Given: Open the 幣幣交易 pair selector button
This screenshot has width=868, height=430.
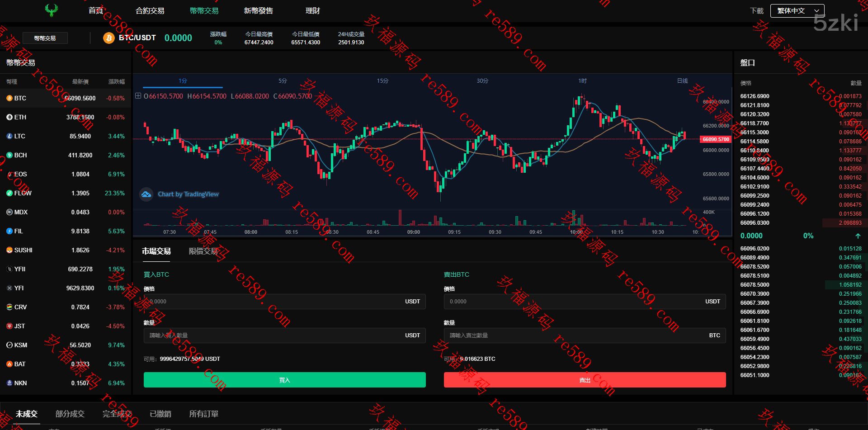Looking at the screenshot, I should pyautogui.click(x=45, y=38).
